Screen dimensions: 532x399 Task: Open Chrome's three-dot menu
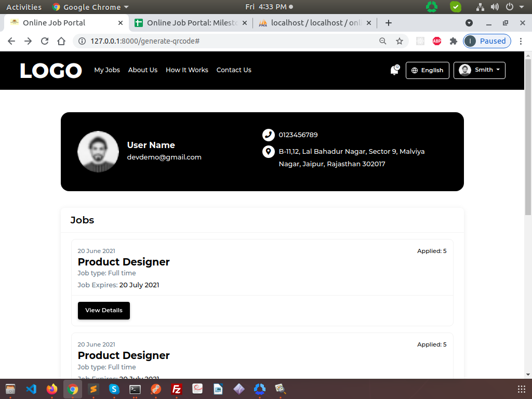coord(521,41)
